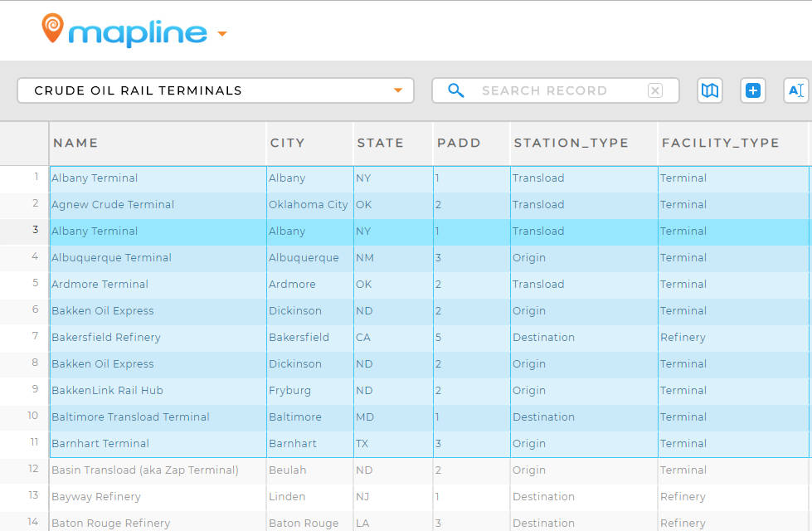Image resolution: width=812 pixels, height=531 pixels.
Task: Click the Mapline pin logo icon
Action: 52,27
